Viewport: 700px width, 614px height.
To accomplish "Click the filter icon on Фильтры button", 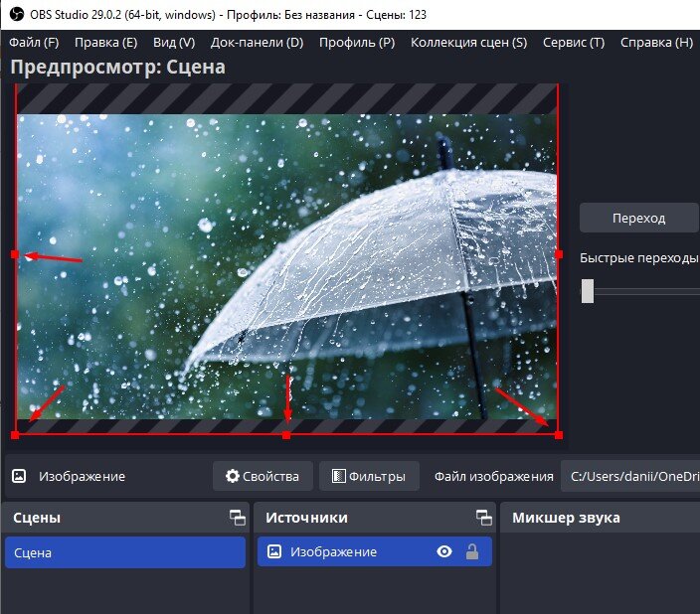I will (338, 476).
